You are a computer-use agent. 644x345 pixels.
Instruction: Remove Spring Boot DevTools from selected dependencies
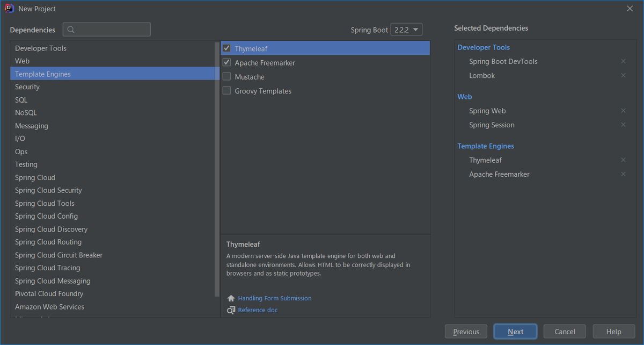(x=623, y=61)
